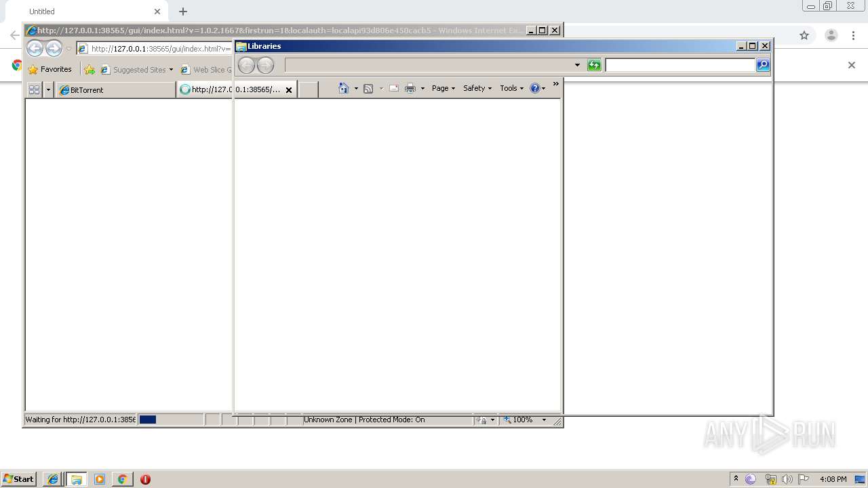Show hidden system tray icons
This screenshot has width=868, height=488.
pyautogui.click(x=736, y=479)
